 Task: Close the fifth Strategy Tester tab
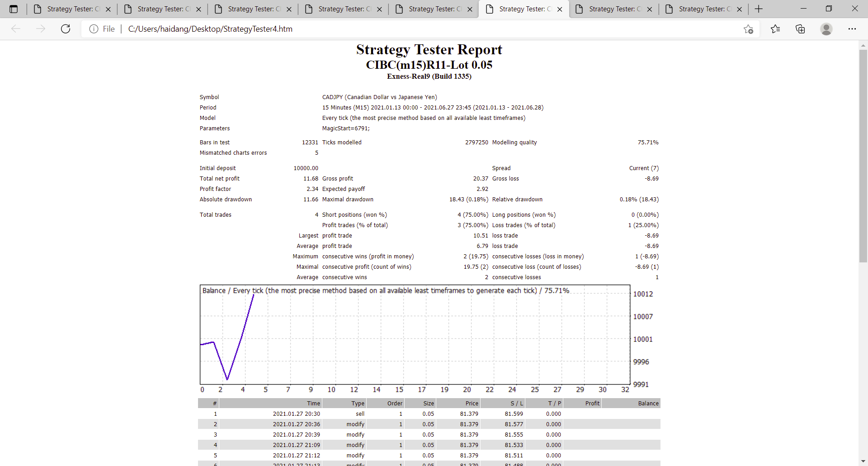point(470,9)
